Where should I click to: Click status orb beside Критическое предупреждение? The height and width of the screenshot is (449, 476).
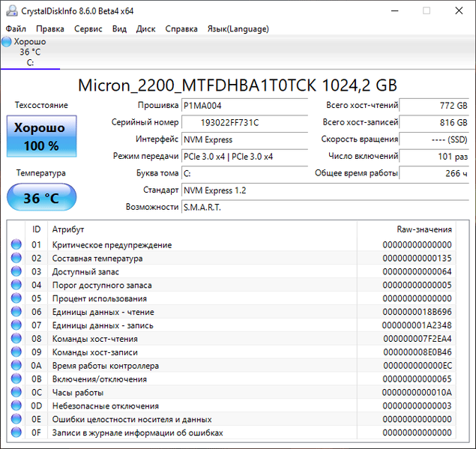pyautogui.click(x=16, y=245)
